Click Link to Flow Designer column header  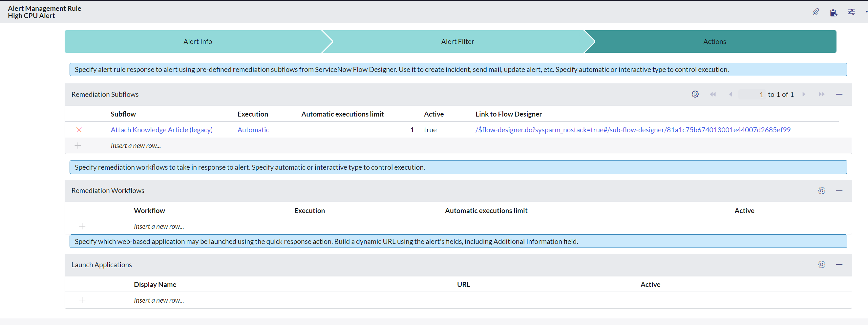click(x=508, y=114)
